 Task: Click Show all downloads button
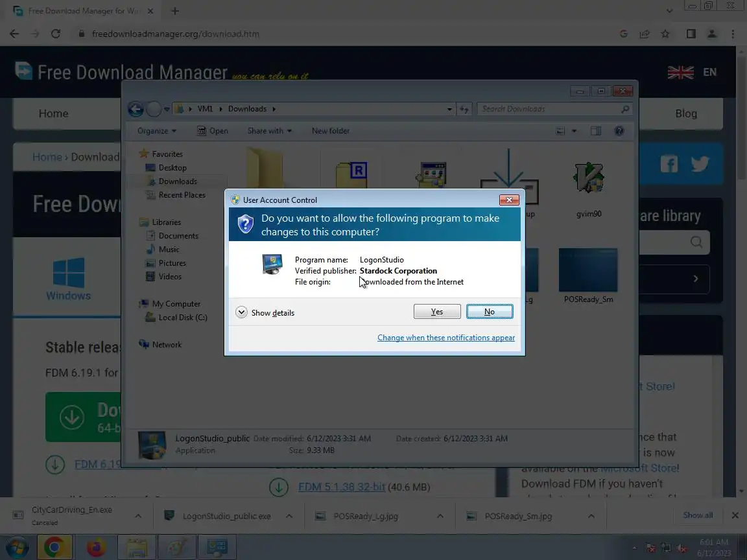tap(698, 515)
